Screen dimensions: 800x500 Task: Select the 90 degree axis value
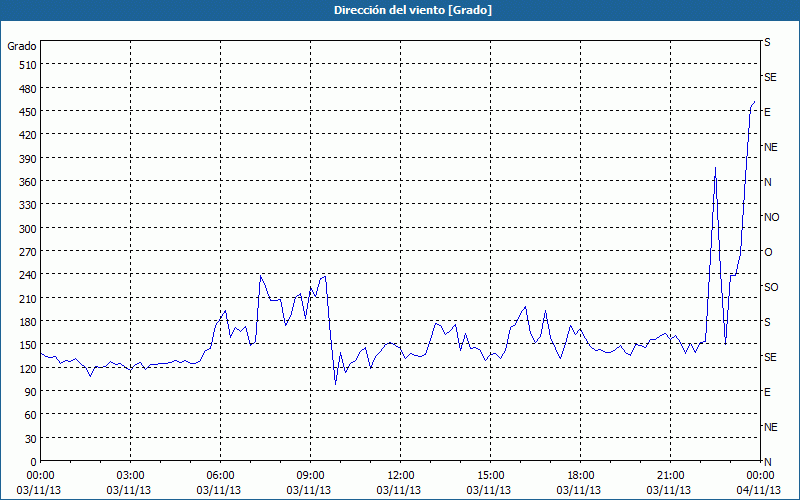[x=31, y=392]
